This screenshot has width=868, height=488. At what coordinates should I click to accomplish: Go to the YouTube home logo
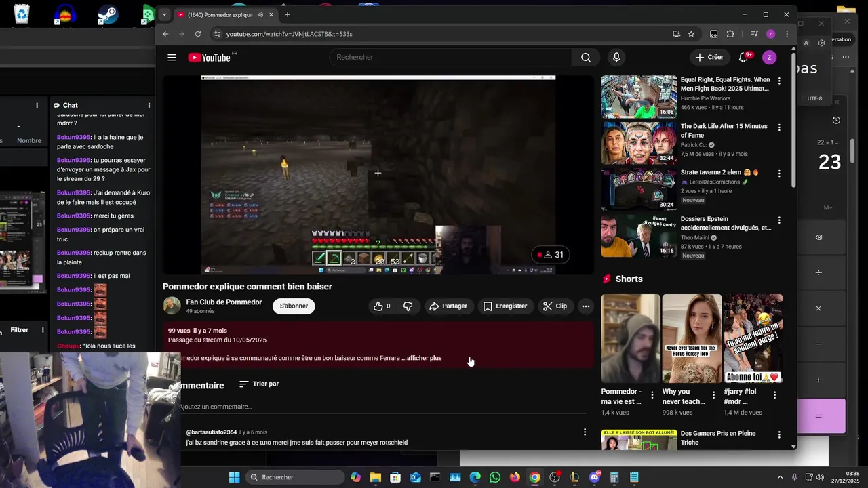pos(210,58)
